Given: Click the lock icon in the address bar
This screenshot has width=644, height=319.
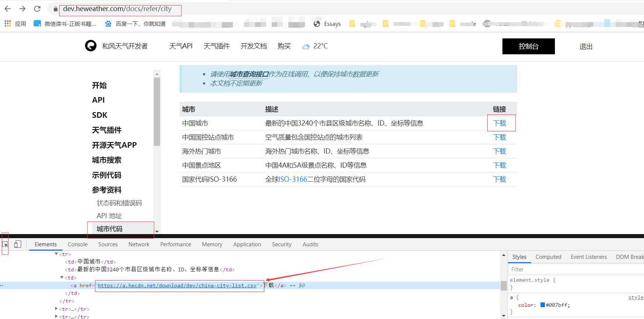Looking at the screenshot, I should point(55,9).
